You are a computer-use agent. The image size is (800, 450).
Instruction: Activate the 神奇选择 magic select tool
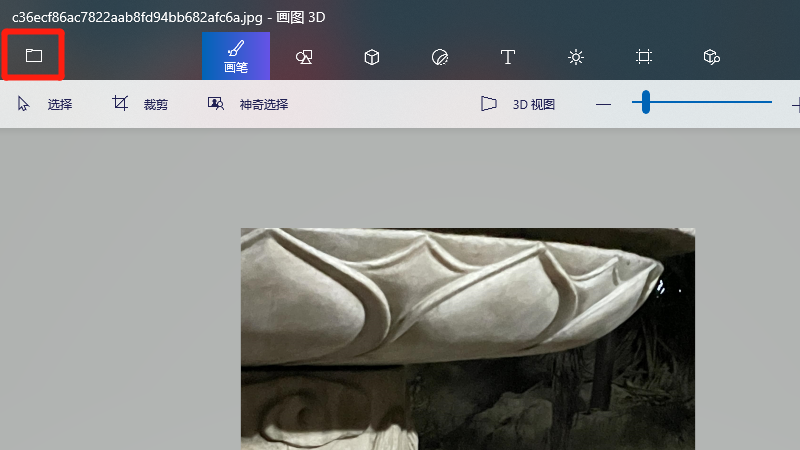pos(247,104)
